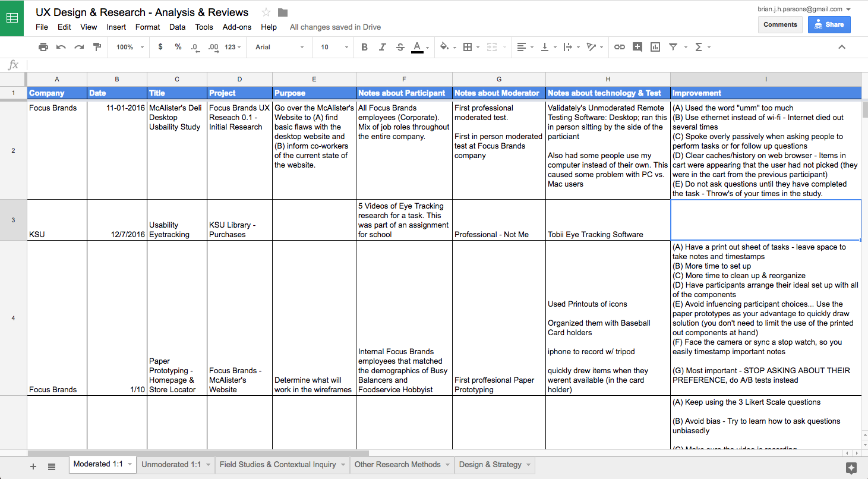The height and width of the screenshot is (479, 868).
Task: Click the document title
Action: point(142,12)
